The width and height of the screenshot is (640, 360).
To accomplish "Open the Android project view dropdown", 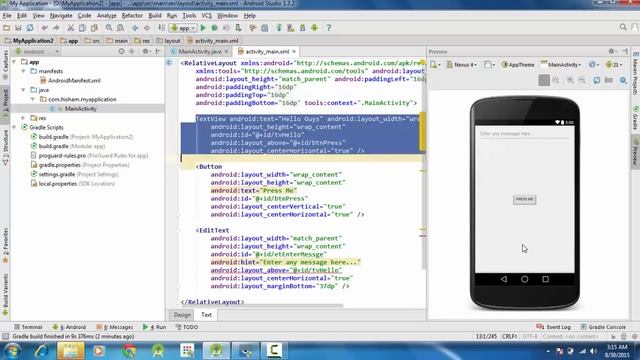I will 37,51.
